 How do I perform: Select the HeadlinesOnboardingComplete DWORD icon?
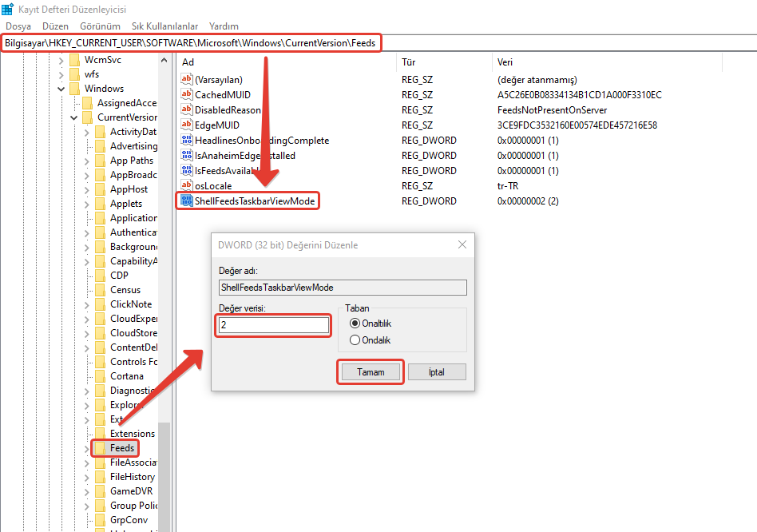[x=187, y=141]
